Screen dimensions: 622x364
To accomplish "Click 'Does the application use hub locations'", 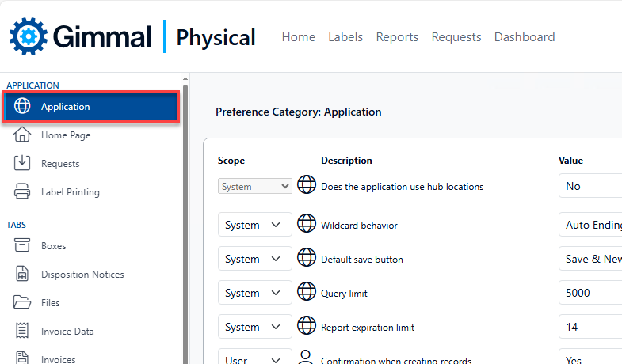I will [x=402, y=187].
